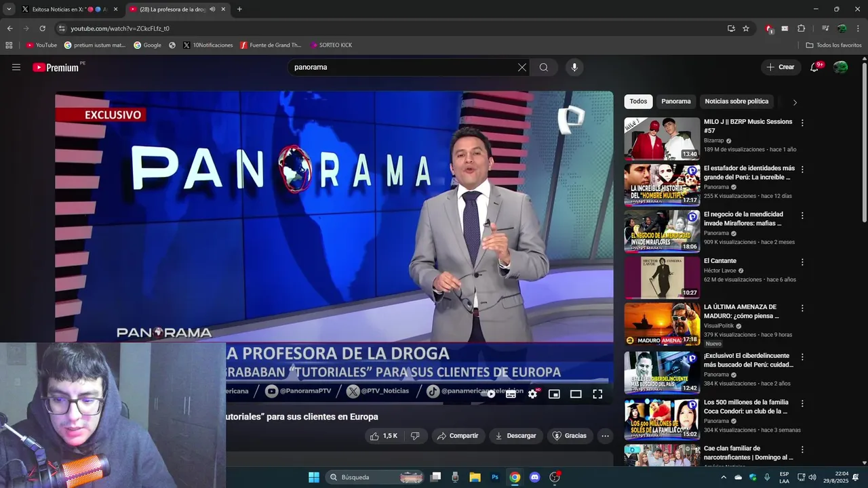
Task: Open ciberdelincuente más buscado video title
Action: point(749,360)
